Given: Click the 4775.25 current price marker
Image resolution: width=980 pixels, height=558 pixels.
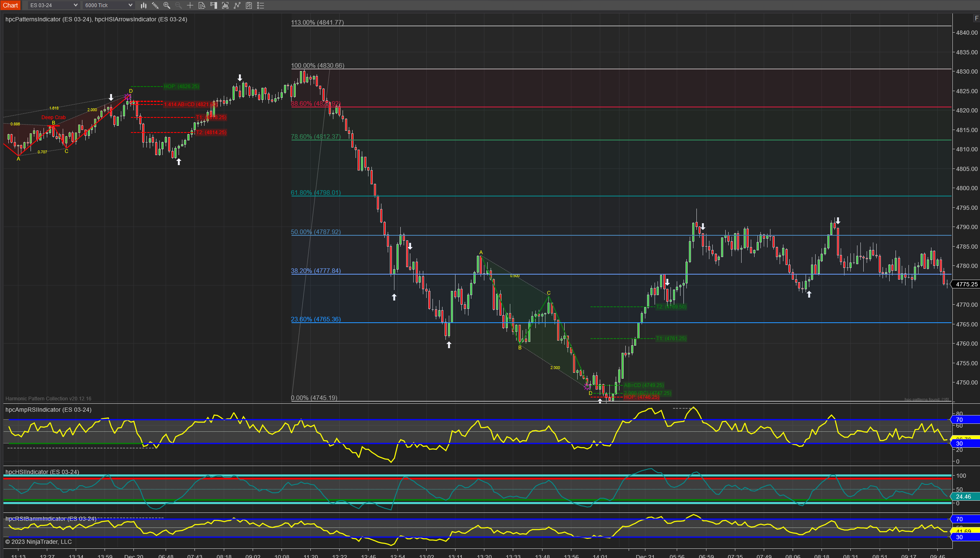Looking at the screenshot, I should click(967, 284).
